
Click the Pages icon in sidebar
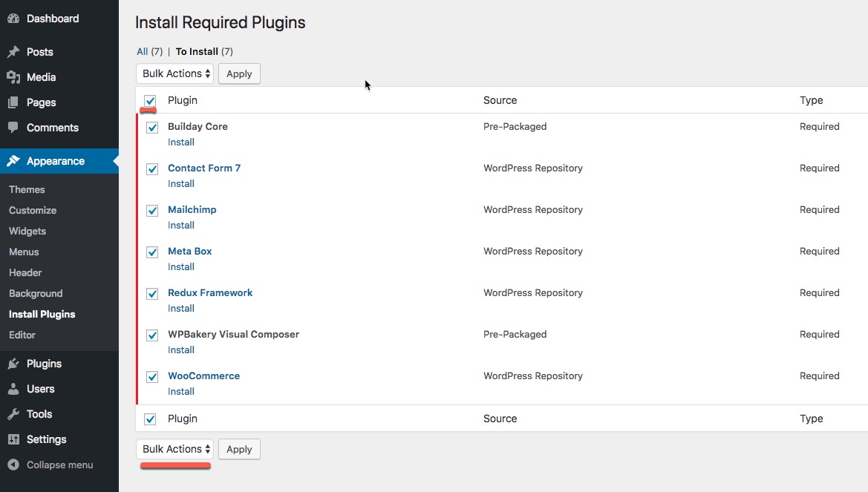(13, 102)
